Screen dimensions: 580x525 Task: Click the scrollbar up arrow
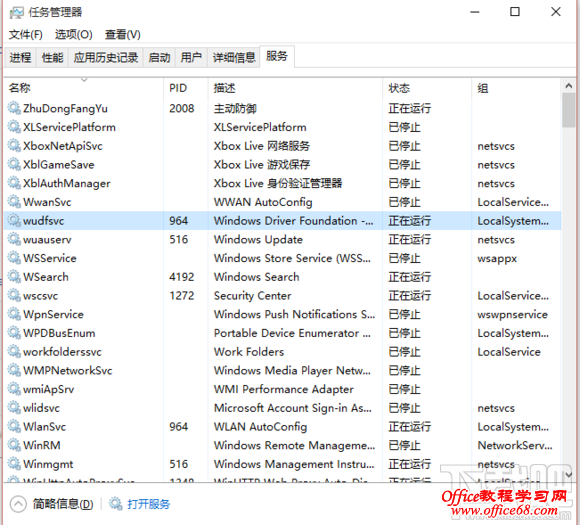[569, 86]
